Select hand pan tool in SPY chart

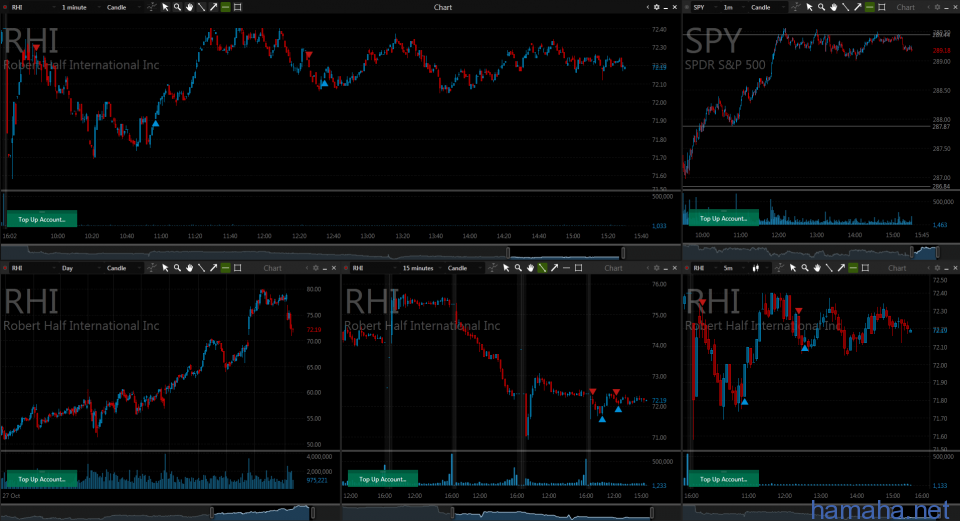833,7
